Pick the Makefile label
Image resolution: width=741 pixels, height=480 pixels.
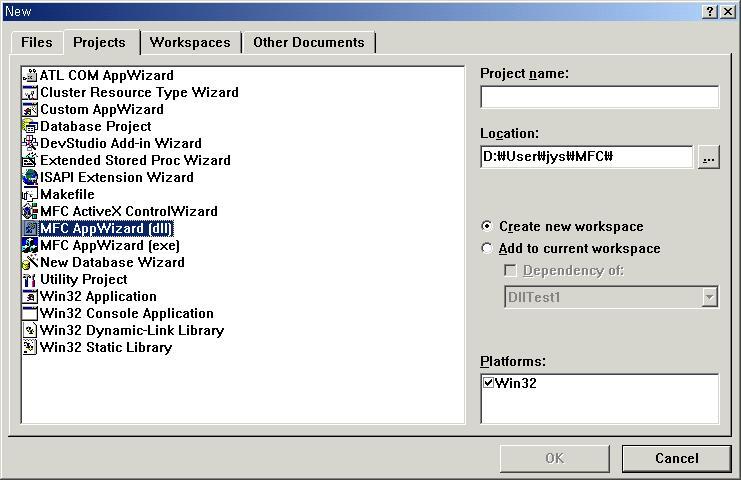point(68,194)
